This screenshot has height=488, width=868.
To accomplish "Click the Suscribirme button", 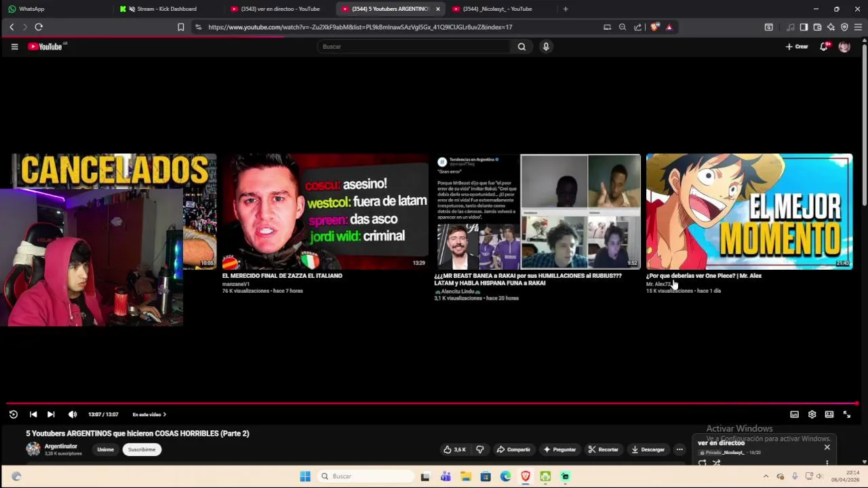I will (x=142, y=449).
